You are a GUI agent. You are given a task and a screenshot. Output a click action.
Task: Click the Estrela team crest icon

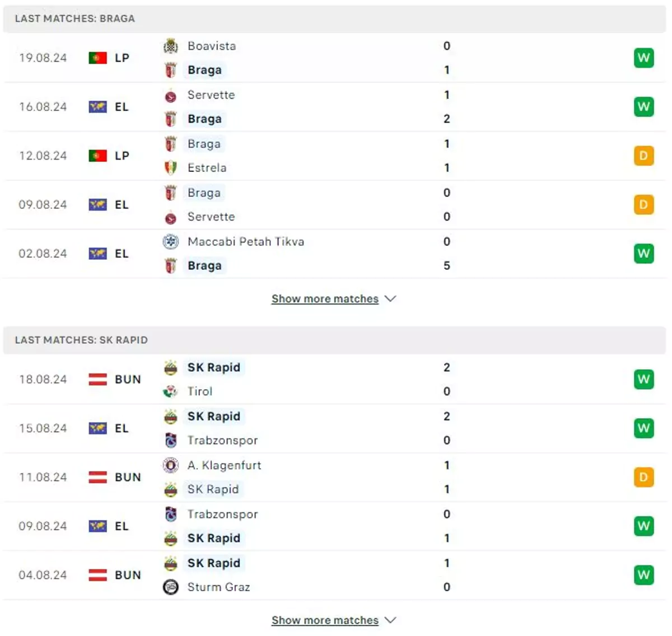tap(171, 168)
